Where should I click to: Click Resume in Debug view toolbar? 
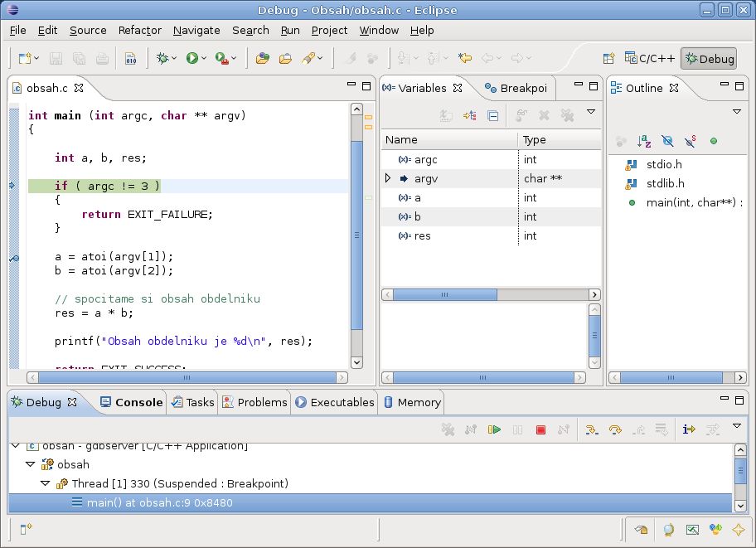pyautogui.click(x=494, y=429)
